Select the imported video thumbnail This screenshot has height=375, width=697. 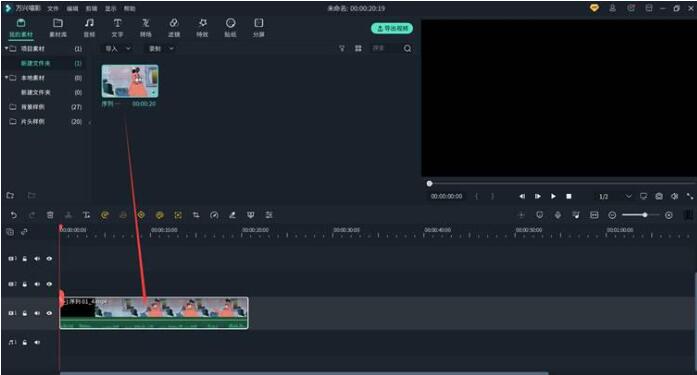coord(130,81)
